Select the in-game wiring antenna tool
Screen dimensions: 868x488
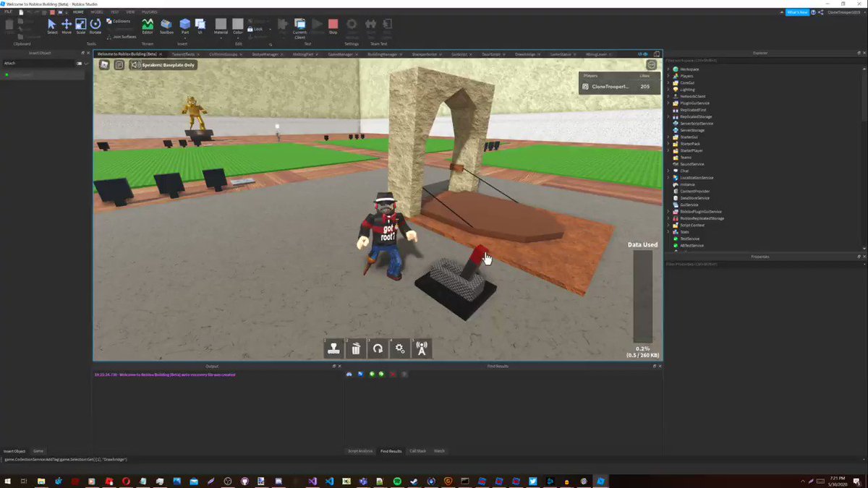pyautogui.click(x=421, y=348)
